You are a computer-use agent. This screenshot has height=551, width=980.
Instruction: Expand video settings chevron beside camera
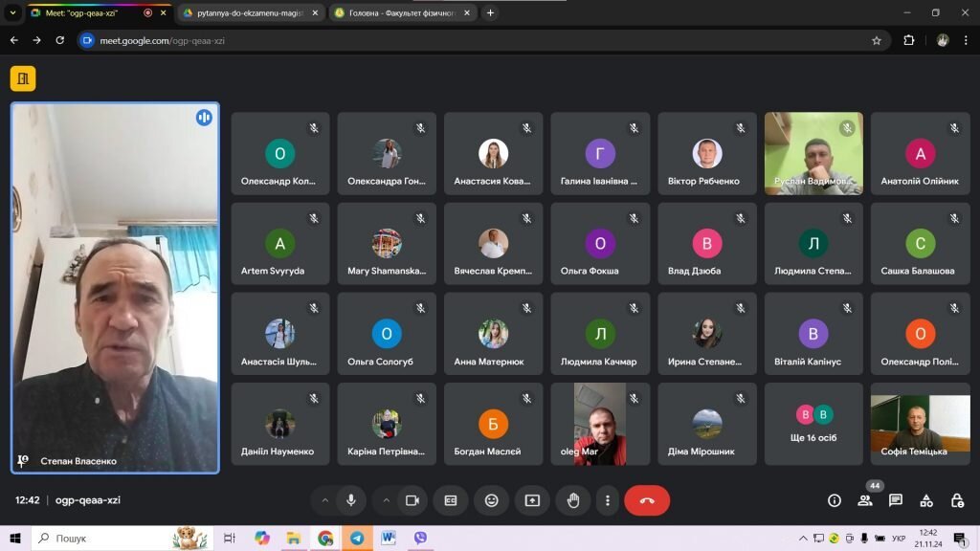(387, 500)
